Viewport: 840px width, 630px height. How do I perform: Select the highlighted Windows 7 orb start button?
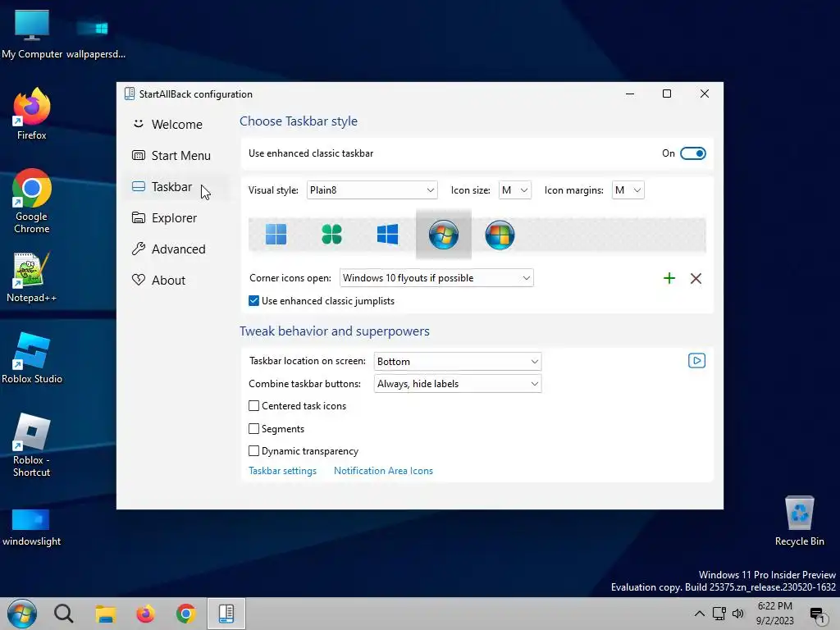(x=444, y=235)
